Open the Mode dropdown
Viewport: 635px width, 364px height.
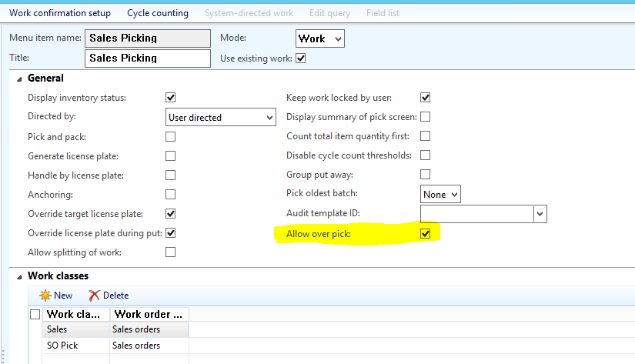click(337, 38)
